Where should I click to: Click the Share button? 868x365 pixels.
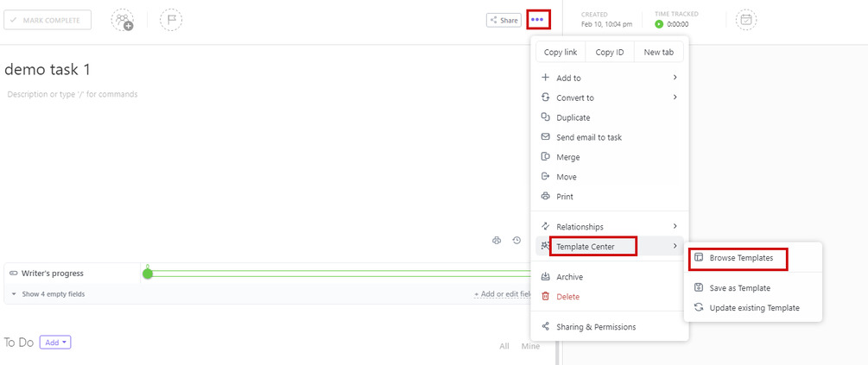504,21
